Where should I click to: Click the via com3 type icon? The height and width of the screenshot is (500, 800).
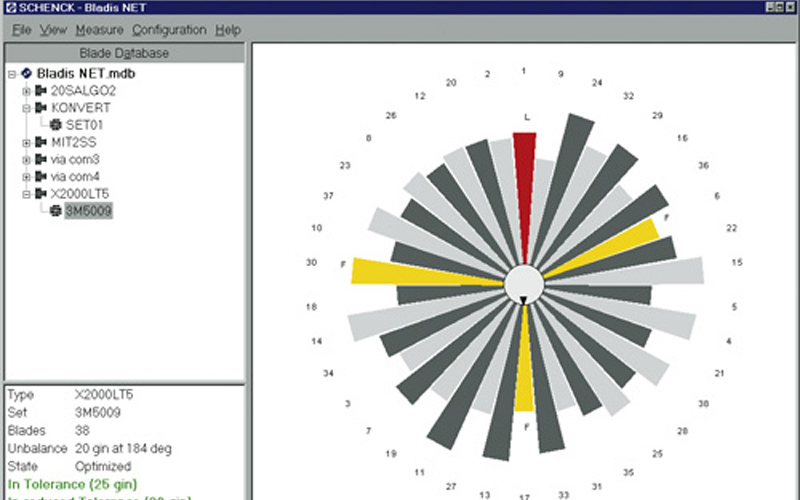pos(41,159)
